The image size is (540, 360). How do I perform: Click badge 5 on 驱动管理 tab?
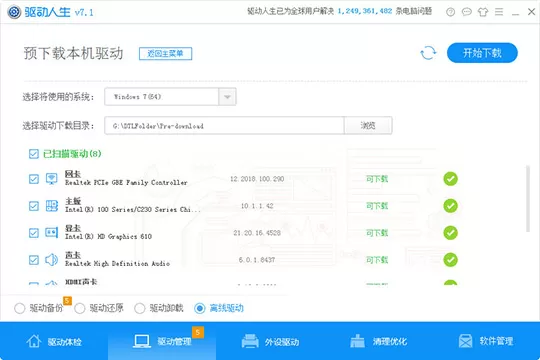tap(198, 332)
